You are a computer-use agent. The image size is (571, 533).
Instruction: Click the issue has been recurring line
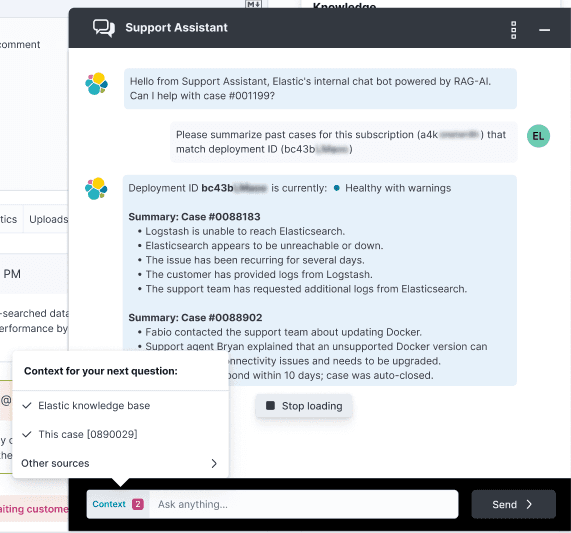pyautogui.click(x=255, y=260)
